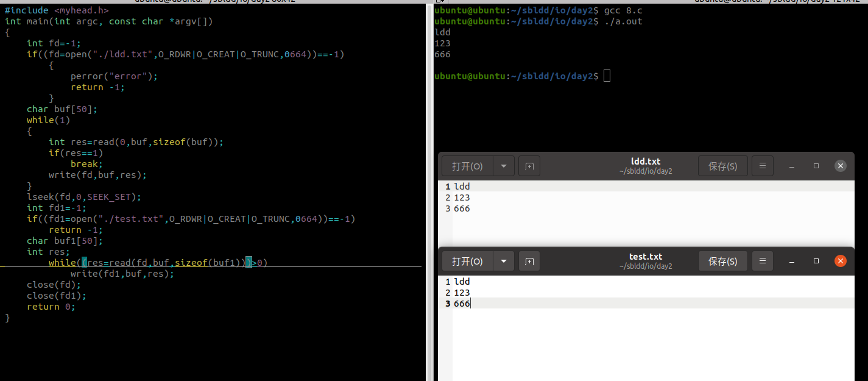Click 打开(O) in the test.txt window
Image resolution: width=868 pixels, height=381 pixels.
pyautogui.click(x=467, y=262)
